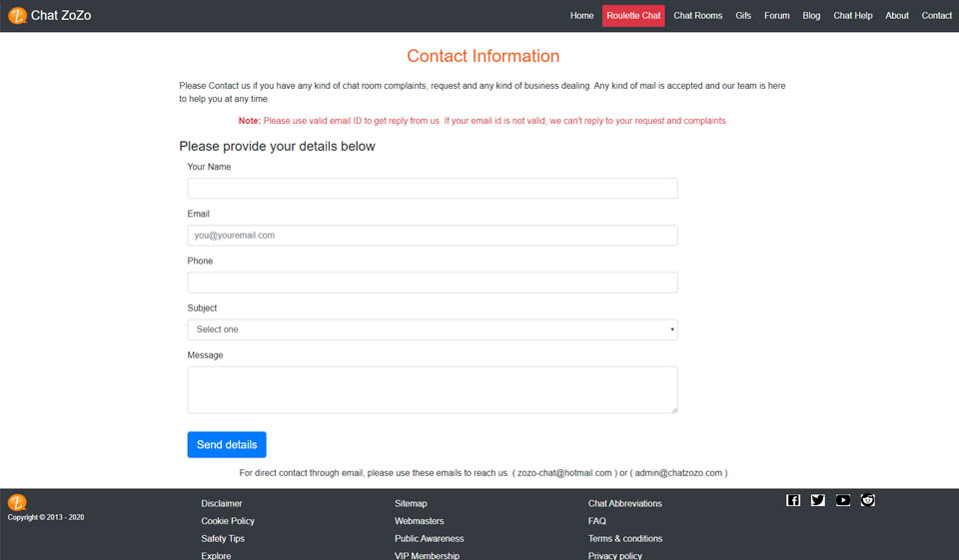
Task: Click inside the Message text area
Action: [433, 389]
